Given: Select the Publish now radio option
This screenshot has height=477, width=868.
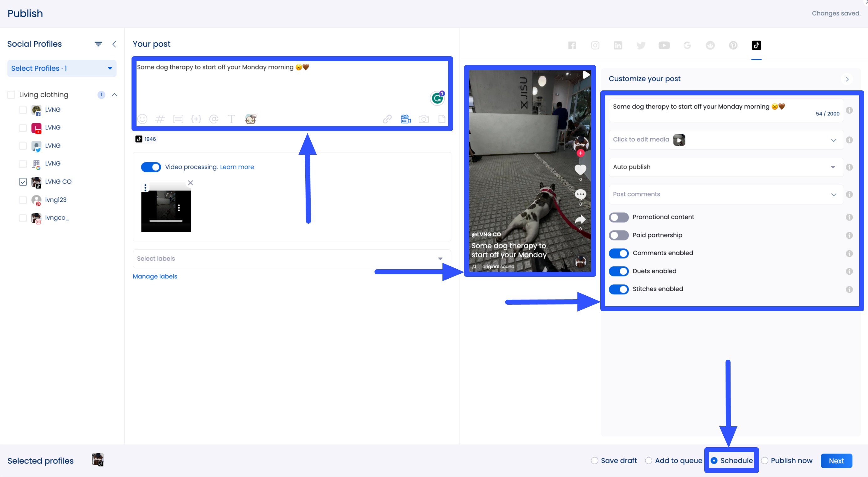Looking at the screenshot, I should click(x=765, y=460).
